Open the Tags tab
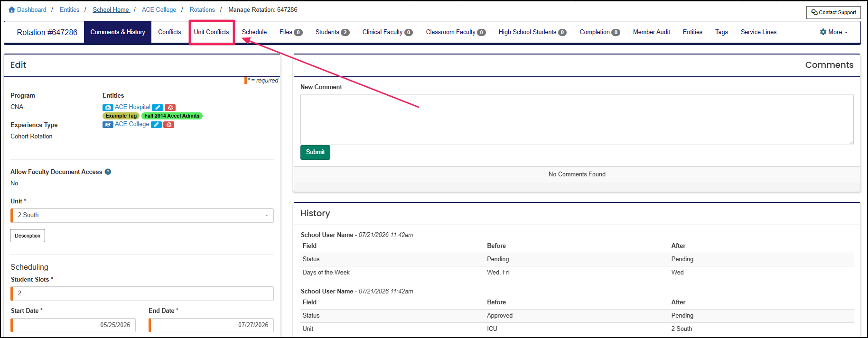The height and width of the screenshot is (338, 868). tap(721, 32)
